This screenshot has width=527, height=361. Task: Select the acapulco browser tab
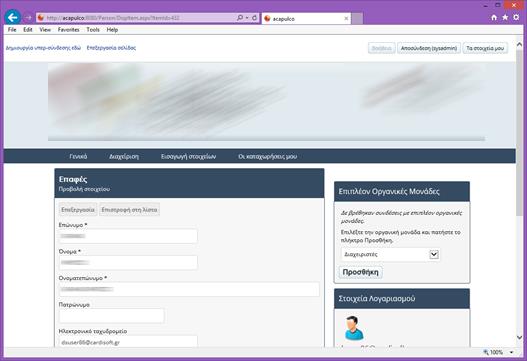tap(306, 18)
